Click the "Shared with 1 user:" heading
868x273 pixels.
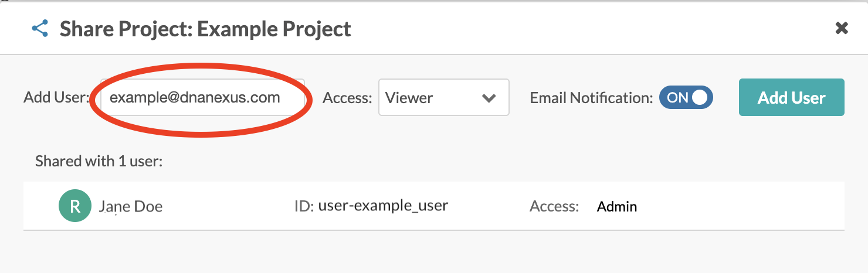pos(99,161)
